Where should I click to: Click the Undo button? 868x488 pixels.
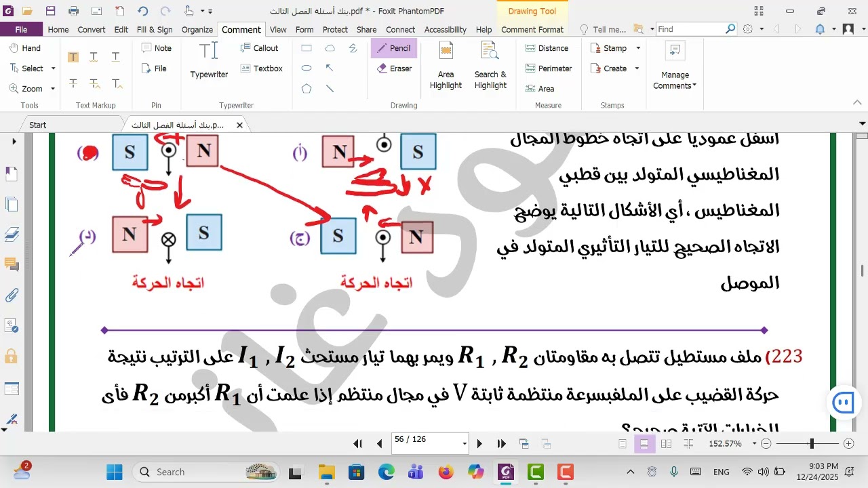click(x=142, y=12)
